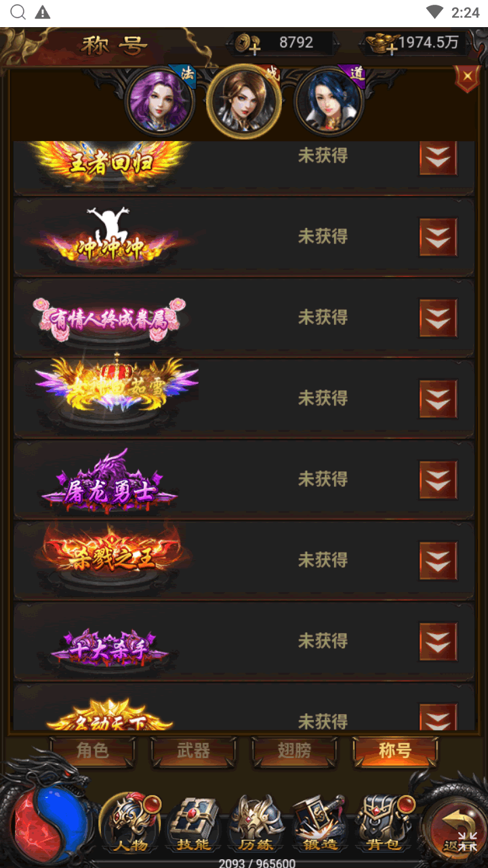Tap the return arrow icon

click(454, 827)
